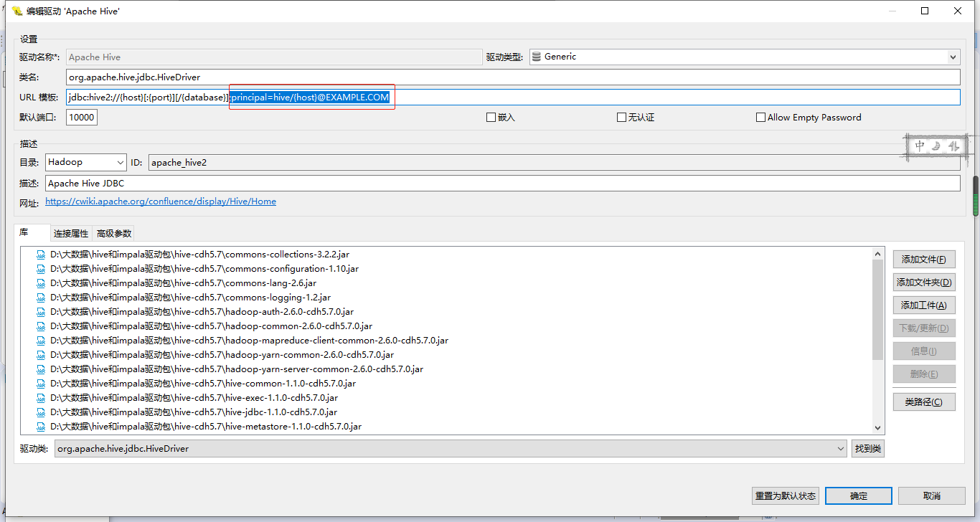Cancel with the 取消 button
This screenshot has height=522, width=980.
point(931,495)
